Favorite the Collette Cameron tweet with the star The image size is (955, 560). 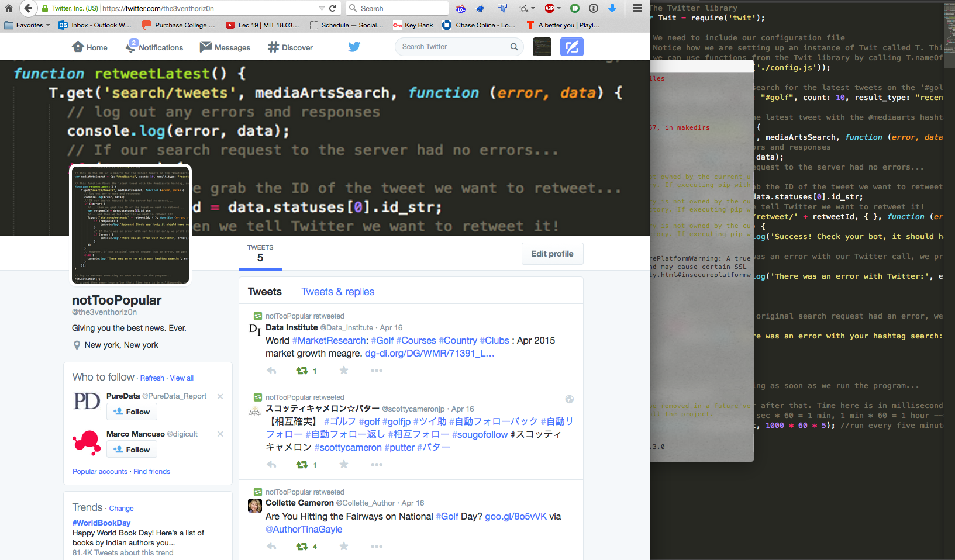click(344, 547)
